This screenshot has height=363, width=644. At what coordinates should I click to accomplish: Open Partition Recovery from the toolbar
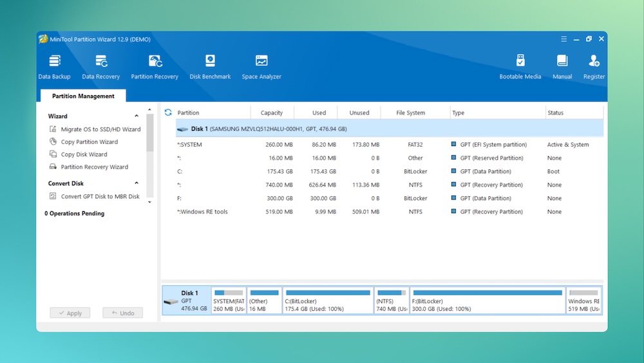pyautogui.click(x=155, y=67)
